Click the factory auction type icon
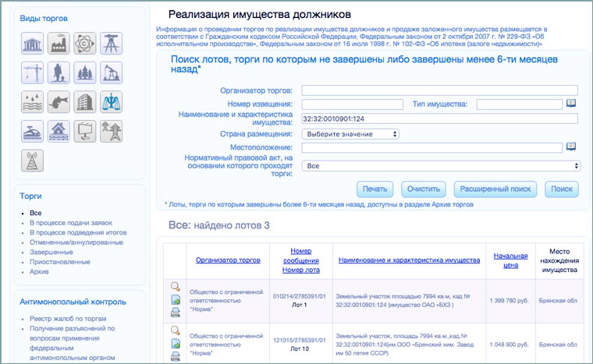 pos(59,44)
